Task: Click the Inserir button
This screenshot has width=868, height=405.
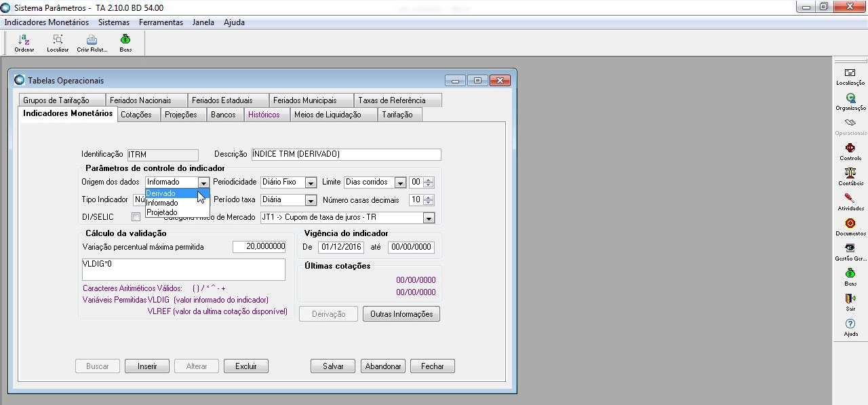Action: click(147, 366)
